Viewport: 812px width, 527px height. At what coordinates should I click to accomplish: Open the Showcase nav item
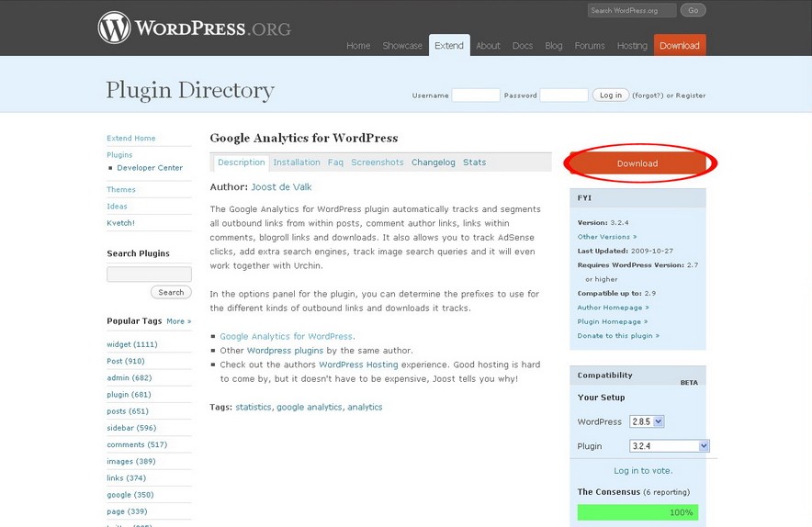coord(402,46)
